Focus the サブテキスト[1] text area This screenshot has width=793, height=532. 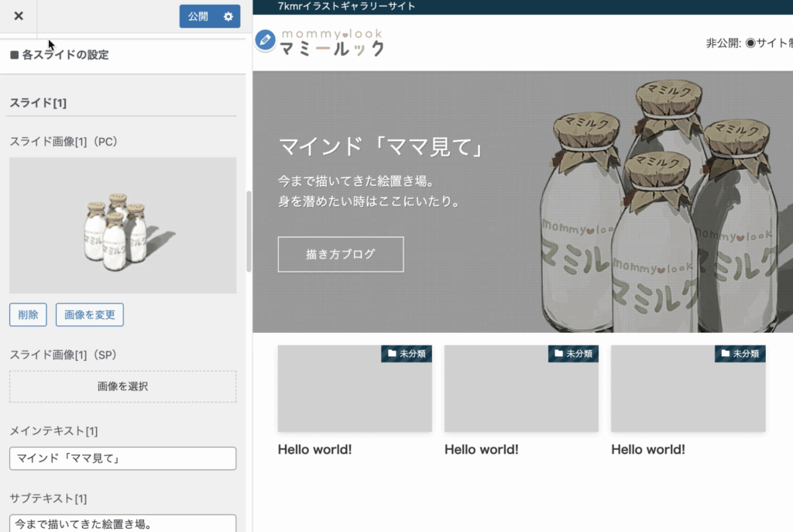click(122, 523)
